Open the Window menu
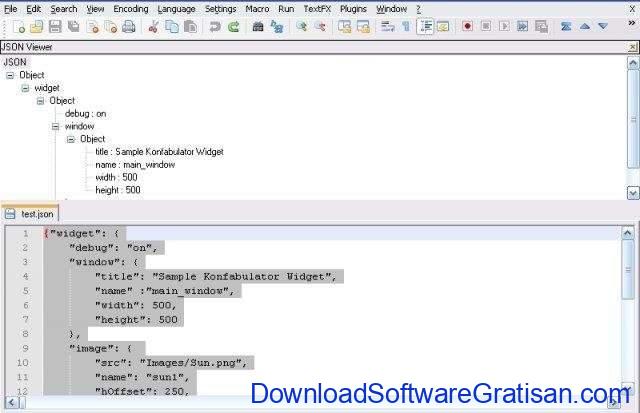The height and width of the screenshot is (413, 640). (x=391, y=9)
